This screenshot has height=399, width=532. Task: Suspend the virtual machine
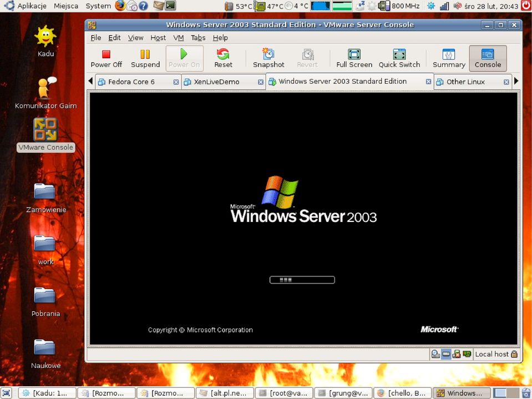[145, 59]
